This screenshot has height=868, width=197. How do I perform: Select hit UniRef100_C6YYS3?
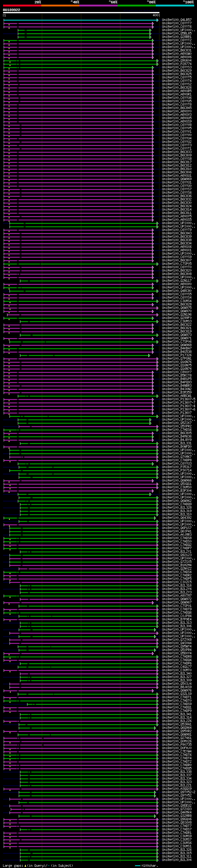[177, 67]
